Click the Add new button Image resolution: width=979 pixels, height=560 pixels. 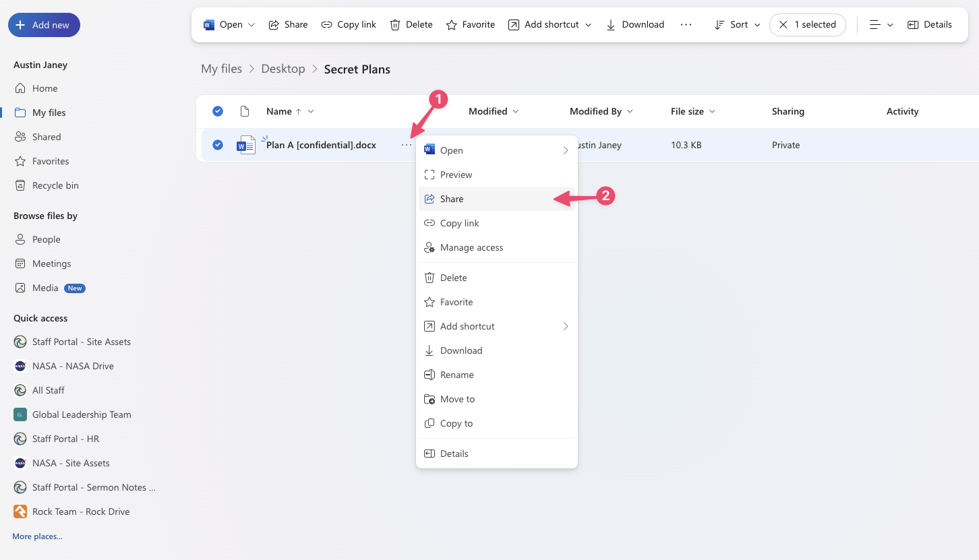click(x=44, y=25)
